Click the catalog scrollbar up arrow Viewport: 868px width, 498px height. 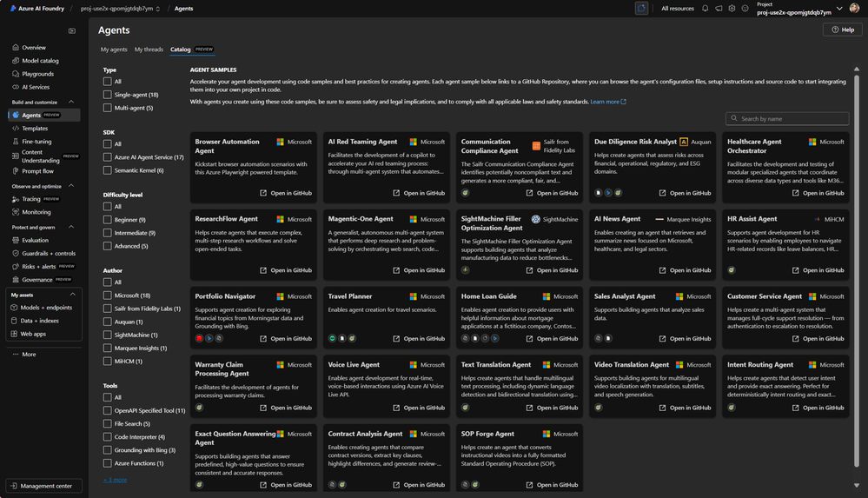pyautogui.click(x=857, y=70)
